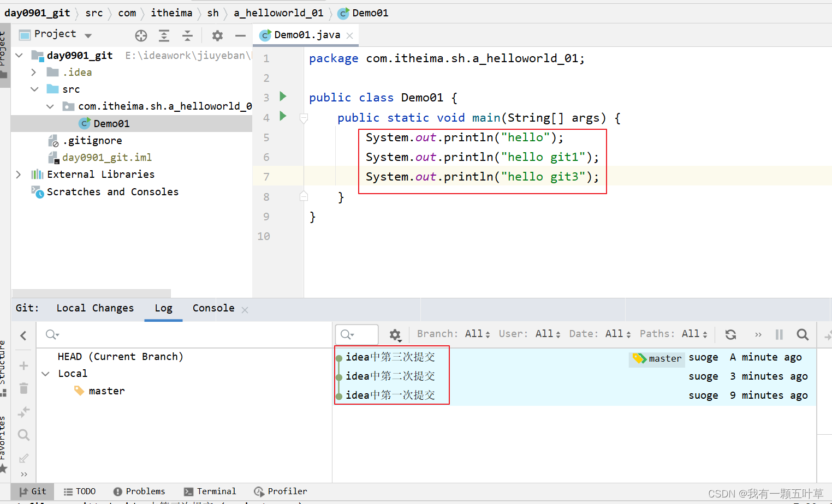Open User filter dropdown

tap(529, 334)
